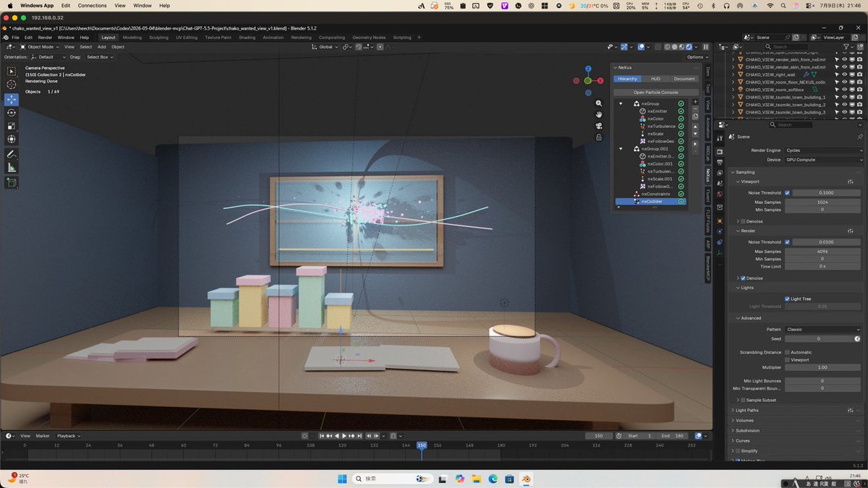Open the timeline Playback popover
The height and width of the screenshot is (488, 868).
[x=69, y=436]
